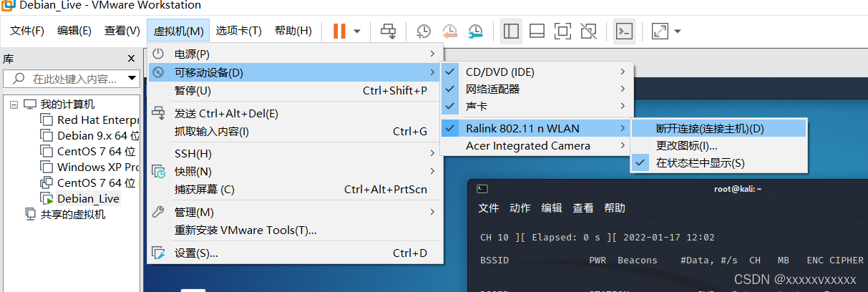868x292 pixels.
Task: Click the Enter Full Screen icon
Action: point(563,31)
